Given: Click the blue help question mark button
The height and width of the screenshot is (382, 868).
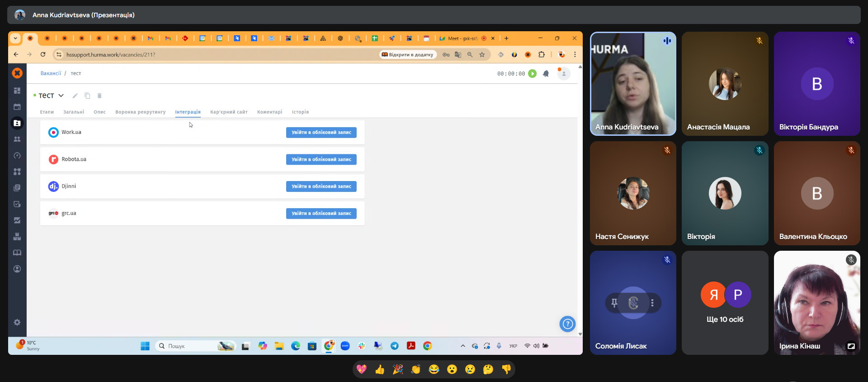Looking at the screenshot, I should point(567,324).
